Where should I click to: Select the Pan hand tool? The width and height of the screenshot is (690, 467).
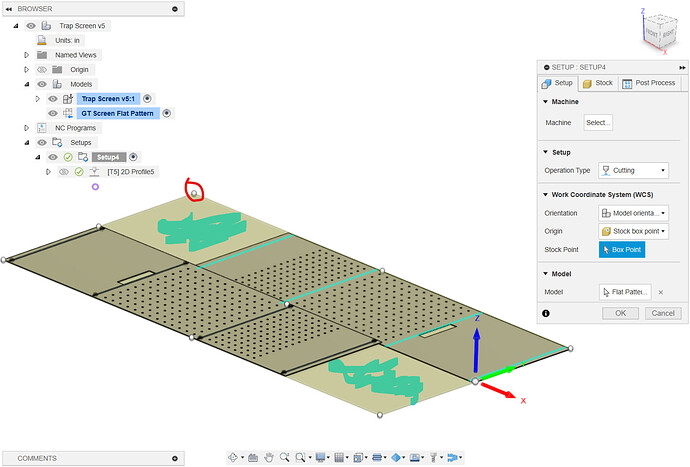pos(268,457)
